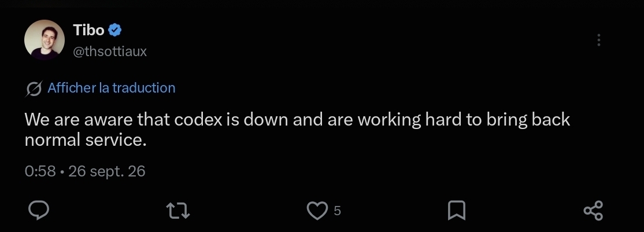Image resolution: width=644 pixels, height=232 pixels.
Task: Click the words normal service in tweet
Action: 86,140
